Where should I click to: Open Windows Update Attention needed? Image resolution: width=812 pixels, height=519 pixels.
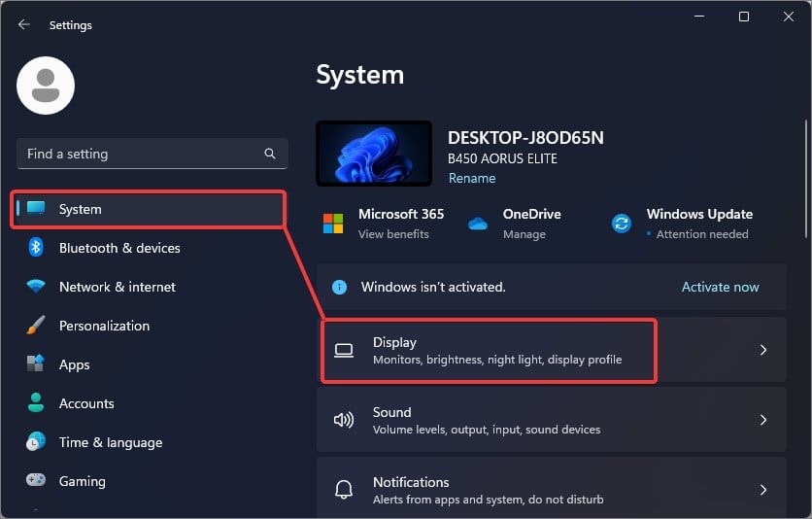(x=701, y=234)
